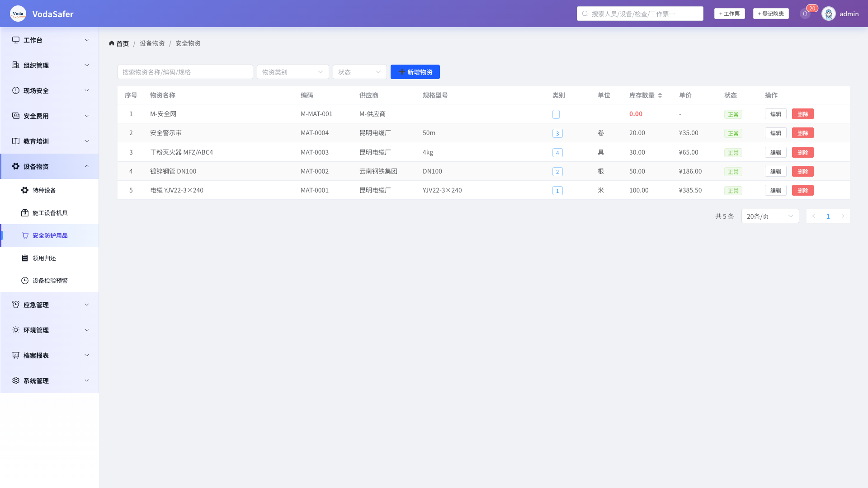Open 设备检验预警 menu item
868x488 pixels.
pos(49,281)
